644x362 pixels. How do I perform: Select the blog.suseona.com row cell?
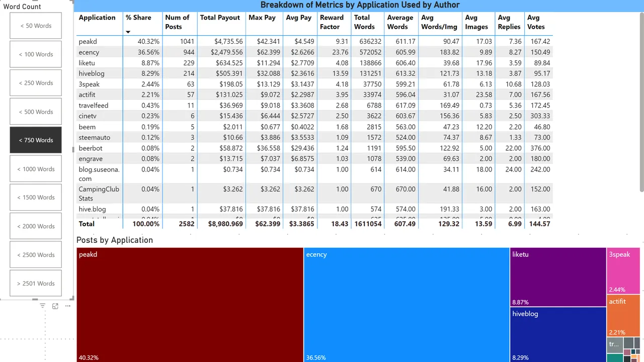99,174
